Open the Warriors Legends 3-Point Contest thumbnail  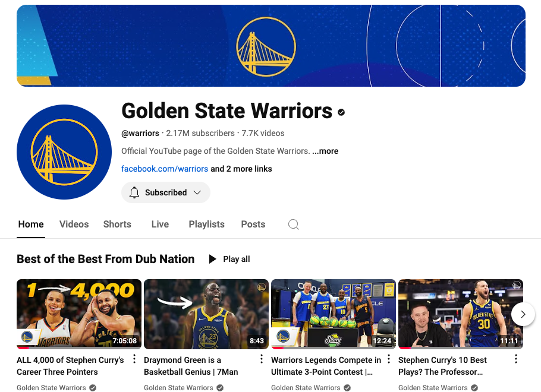334,314
